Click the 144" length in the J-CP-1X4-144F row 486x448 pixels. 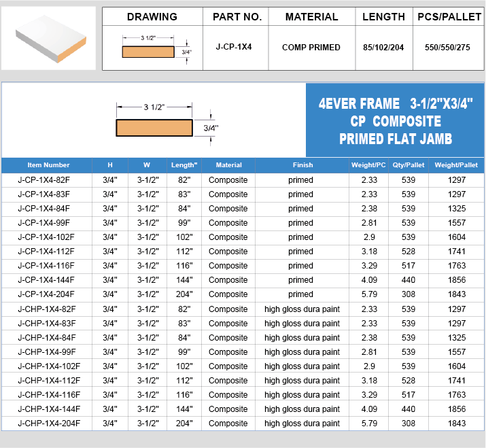pos(184,280)
